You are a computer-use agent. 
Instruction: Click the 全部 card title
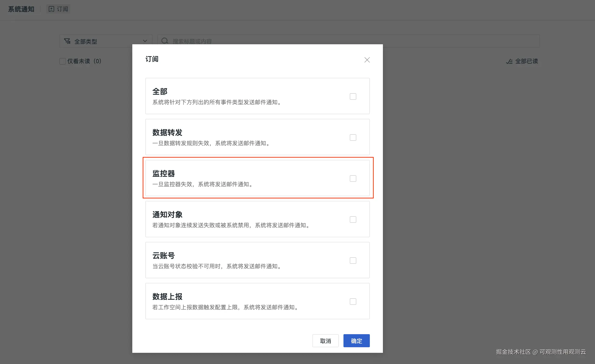pyautogui.click(x=160, y=91)
